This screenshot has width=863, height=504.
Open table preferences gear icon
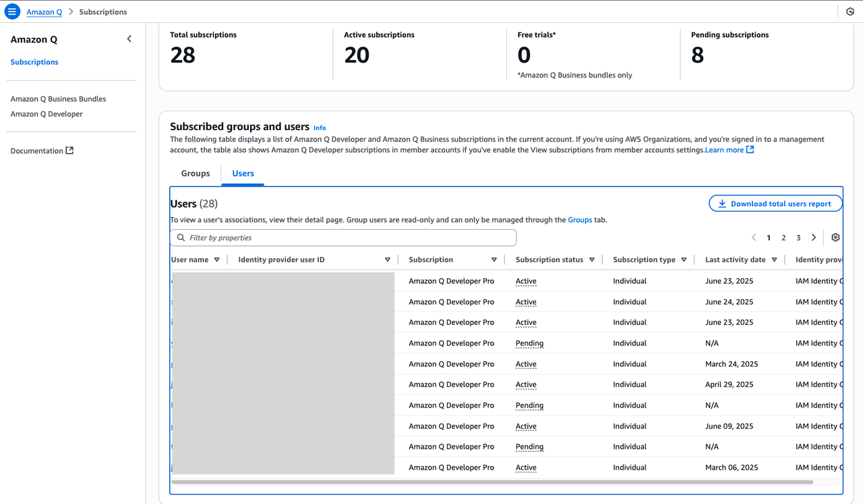(835, 237)
